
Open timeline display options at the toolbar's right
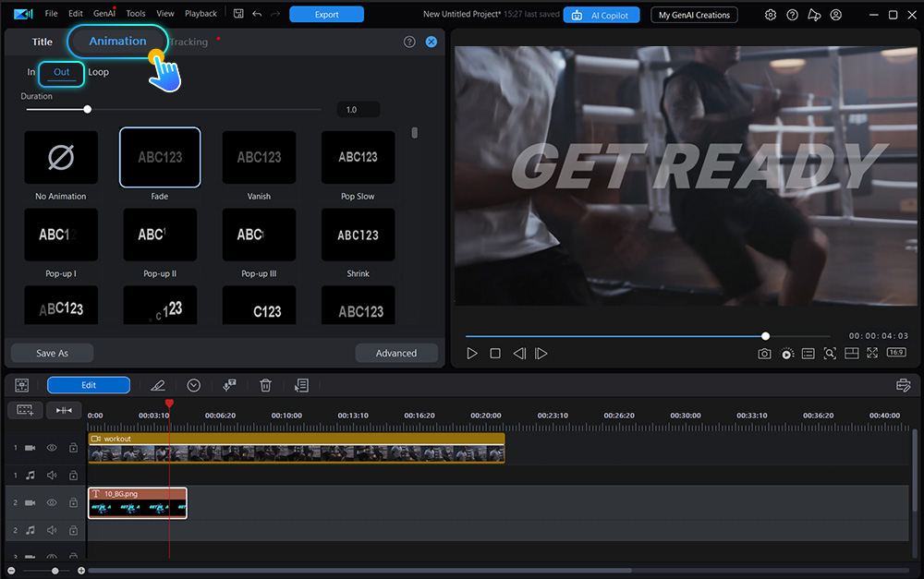point(904,385)
